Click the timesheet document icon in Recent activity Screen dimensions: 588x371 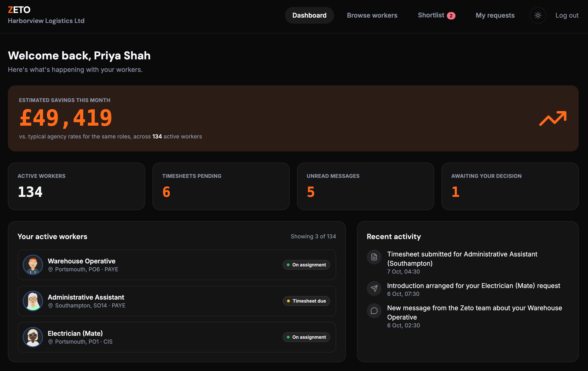coord(374,257)
